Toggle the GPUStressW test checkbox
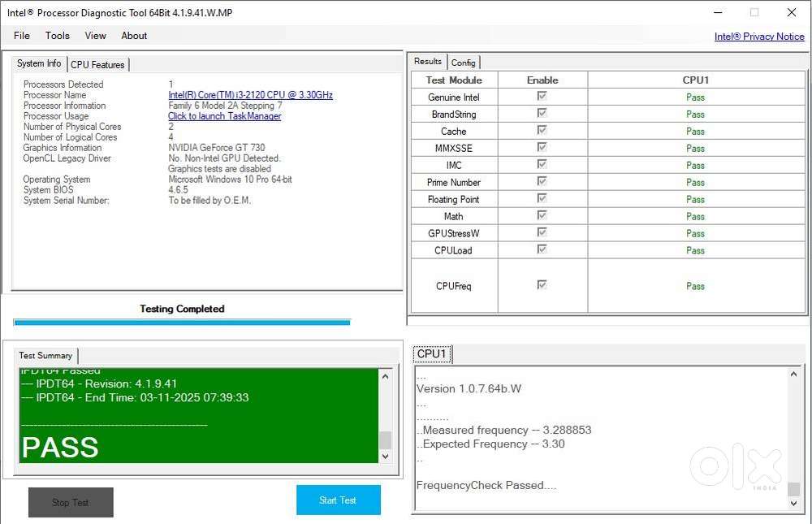812x524 pixels. pos(542,233)
